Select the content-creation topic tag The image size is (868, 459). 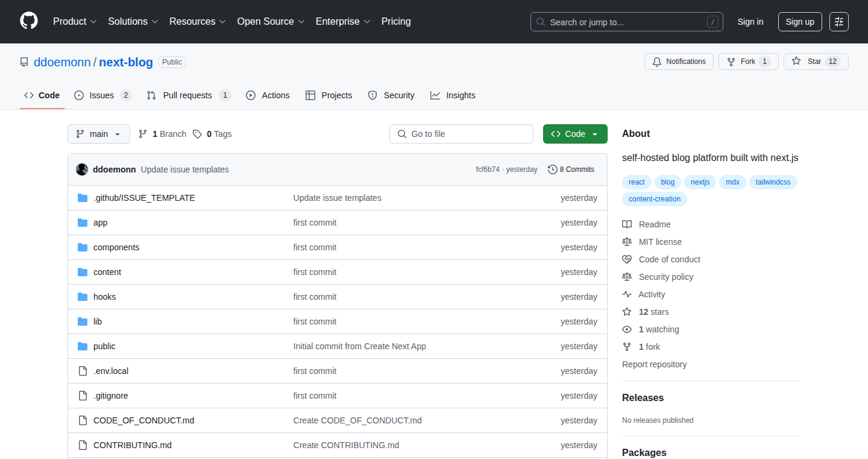pyautogui.click(x=655, y=199)
